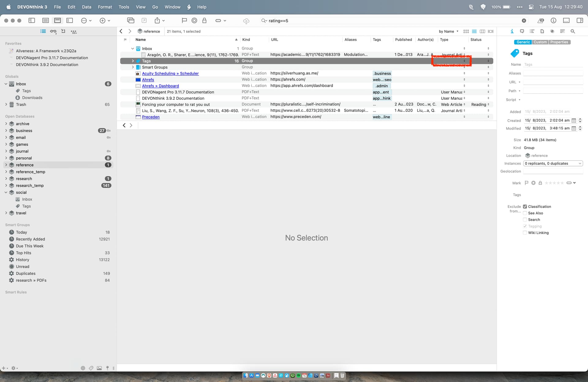The image size is (588, 382).
Task: Click the Aliases input field
Action: pyautogui.click(x=553, y=73)
